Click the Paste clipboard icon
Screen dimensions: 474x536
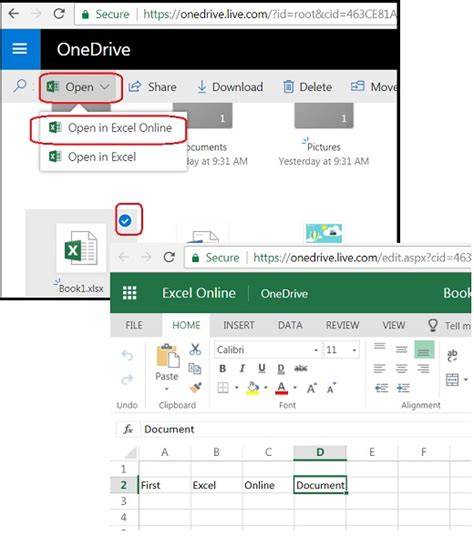167,356
